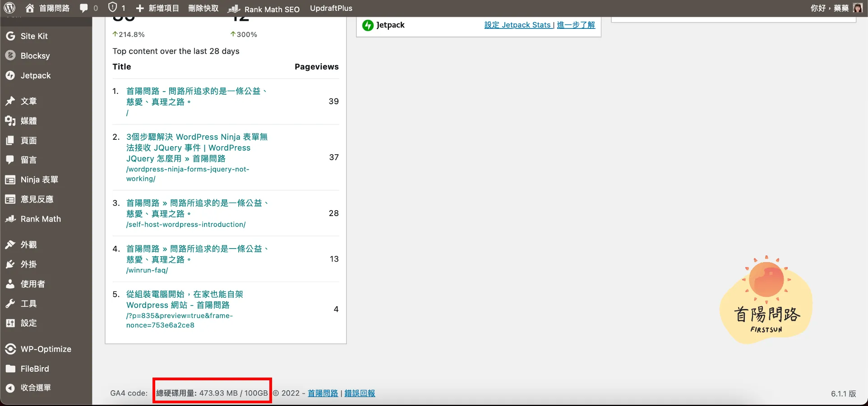Open the Blocksy sidebar item

click(35, 56)
